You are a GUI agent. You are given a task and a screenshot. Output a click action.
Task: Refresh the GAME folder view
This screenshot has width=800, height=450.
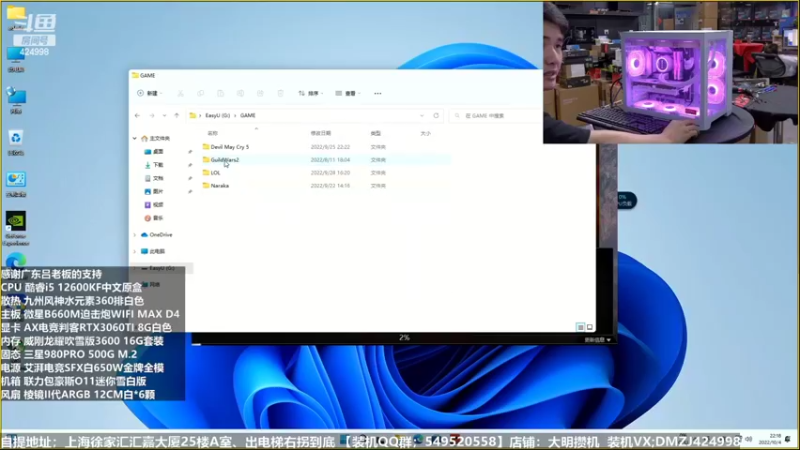click(436, 116)
